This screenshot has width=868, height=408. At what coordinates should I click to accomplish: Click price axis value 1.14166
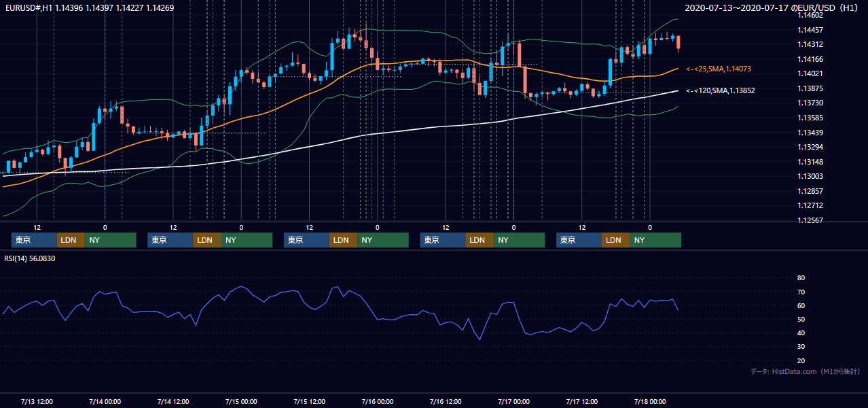(810, 59)
